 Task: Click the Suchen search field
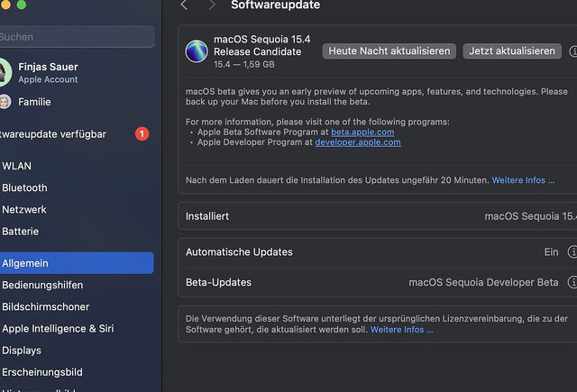(x=77, y=37)
